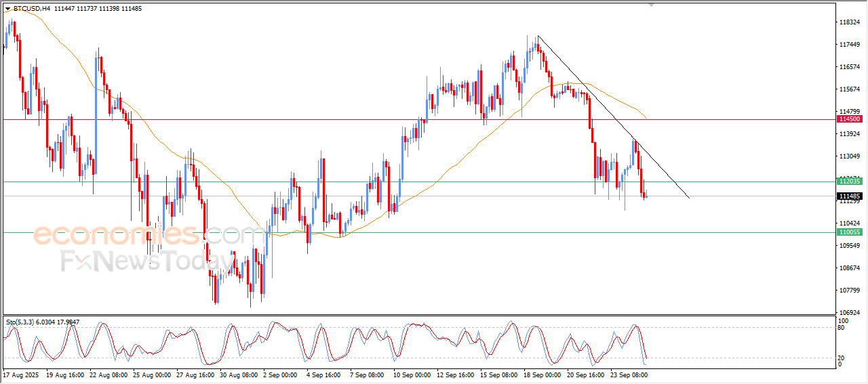The width and height of the screenshot is (868, 384).
Task: Click the 113924 price axis value
Action: click(x=850, y=134)
